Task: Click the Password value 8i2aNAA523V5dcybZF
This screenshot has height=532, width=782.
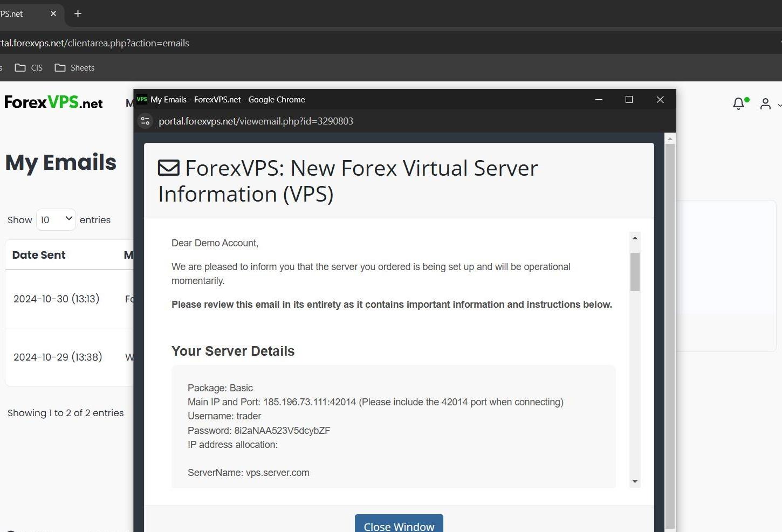Action: point(282,431)
